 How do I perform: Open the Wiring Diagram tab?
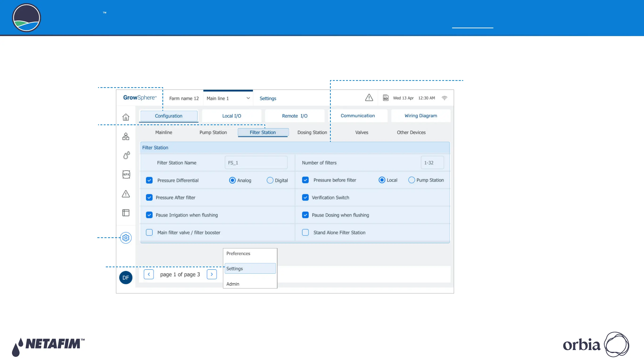pos(421,115)
